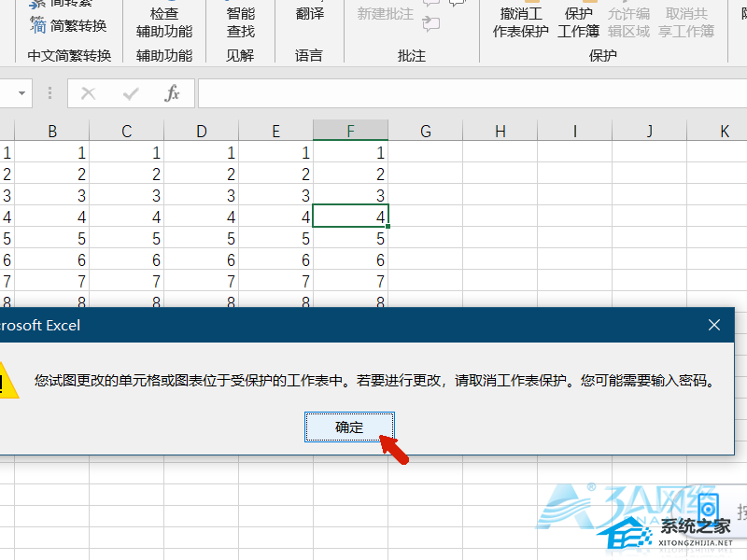
Task: Select column I header
Action: point(574,131)
